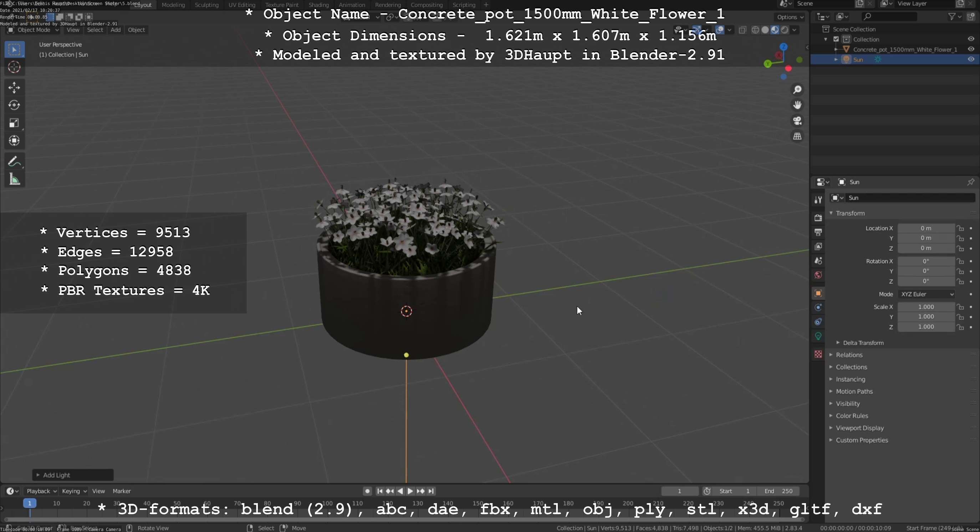The width and height of the screenshot is (980, 532).
Task: Expand the Relations panel
Action: click(849, 355)
